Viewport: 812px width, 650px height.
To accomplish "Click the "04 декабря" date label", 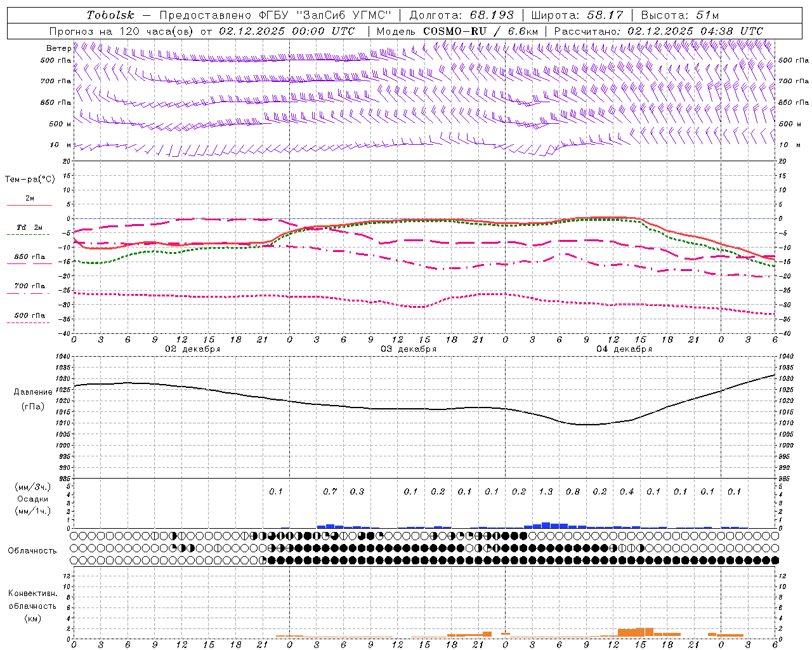I will pyautogui.click(x=624, y=349).
